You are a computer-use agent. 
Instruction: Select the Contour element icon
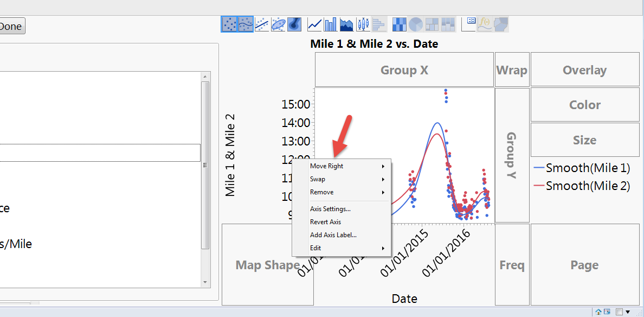coord(294,24)
